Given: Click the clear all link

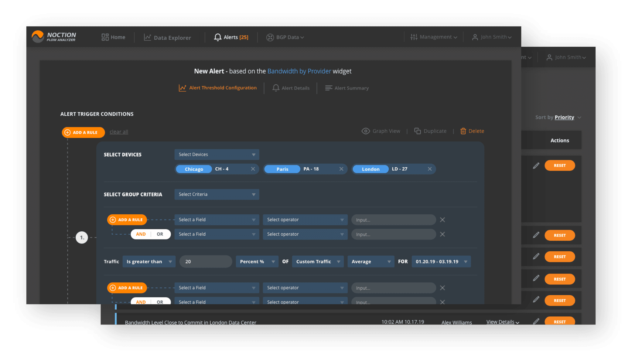Looking at the screenshot, I should coord(119,132).
